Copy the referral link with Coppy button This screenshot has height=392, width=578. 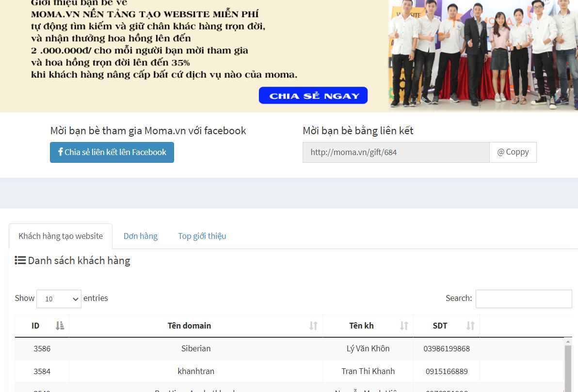(x=513, y=152)
